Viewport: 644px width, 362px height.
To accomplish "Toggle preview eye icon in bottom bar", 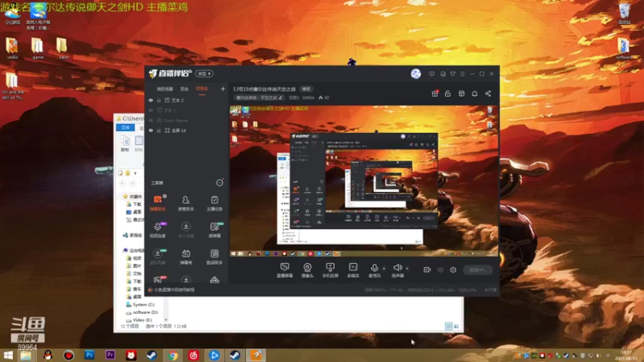I will click(440, 269).
